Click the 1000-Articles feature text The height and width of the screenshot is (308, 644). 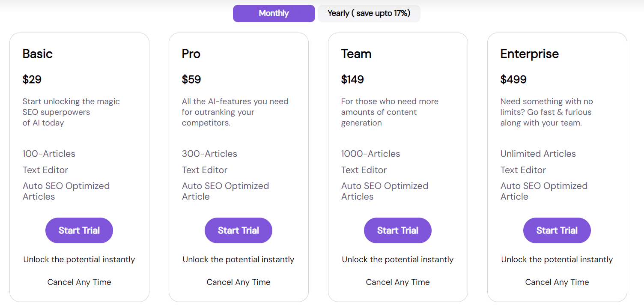[370, 154]
